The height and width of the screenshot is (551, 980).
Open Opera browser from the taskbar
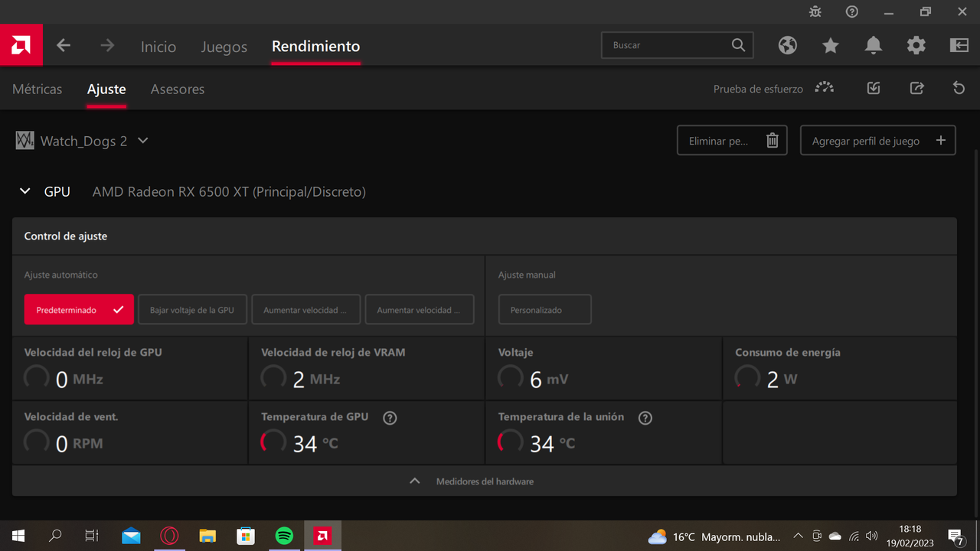[169, 536]
